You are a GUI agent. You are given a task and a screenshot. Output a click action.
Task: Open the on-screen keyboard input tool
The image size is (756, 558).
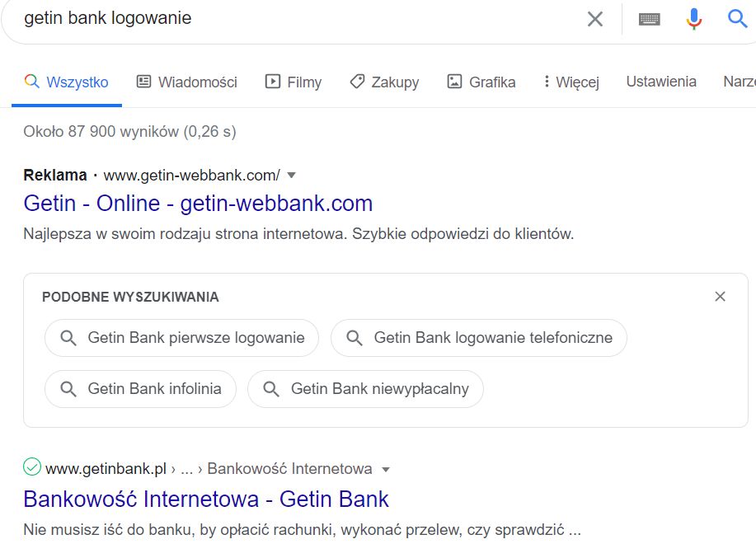650,19
